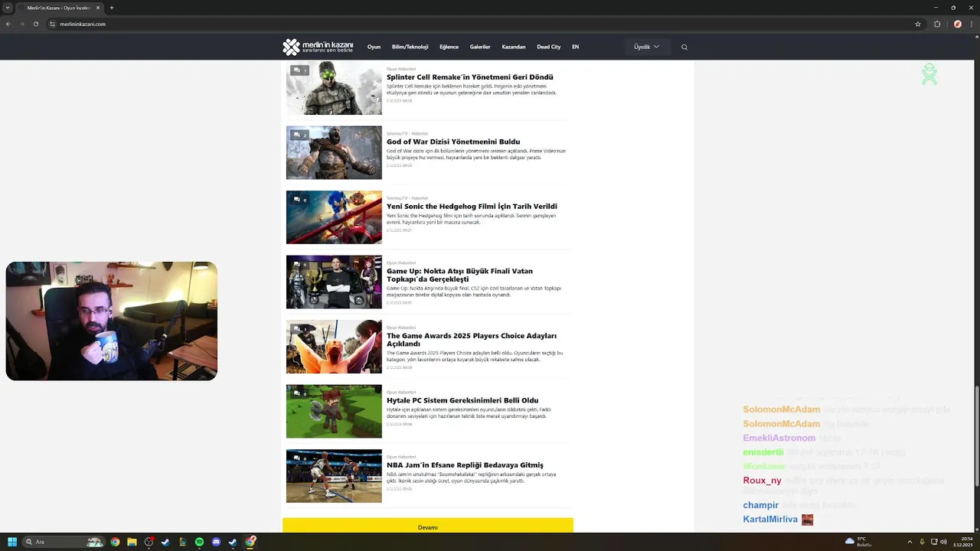The image size is (980, 551).
Task: Click the Game Awards article thumbnail
Action: [334, 347]
